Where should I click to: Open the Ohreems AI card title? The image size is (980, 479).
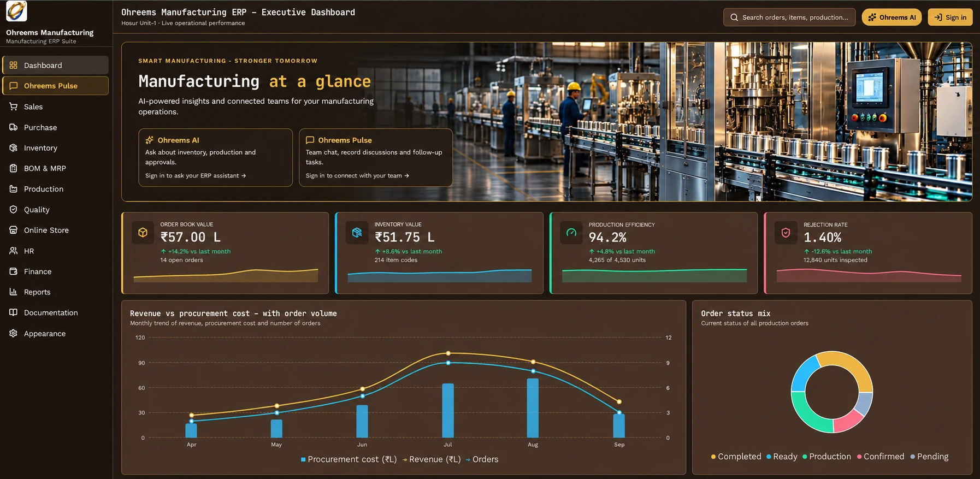179,140
